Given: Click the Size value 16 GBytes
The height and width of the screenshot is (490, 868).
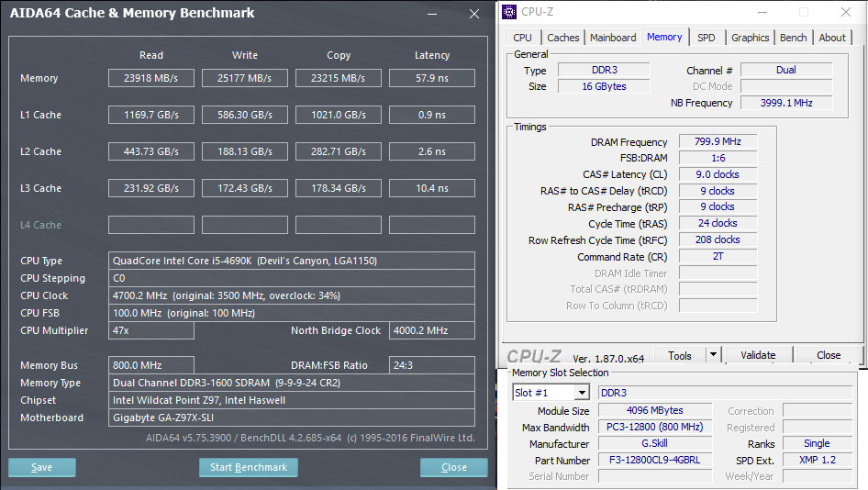Looking at the screenshot, I should click(604, 86).
